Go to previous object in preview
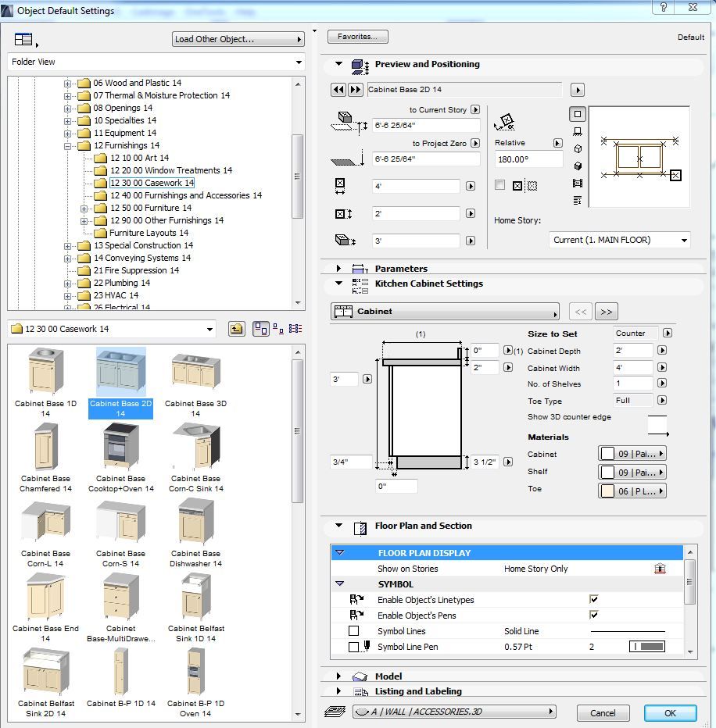 pos(338,90)
